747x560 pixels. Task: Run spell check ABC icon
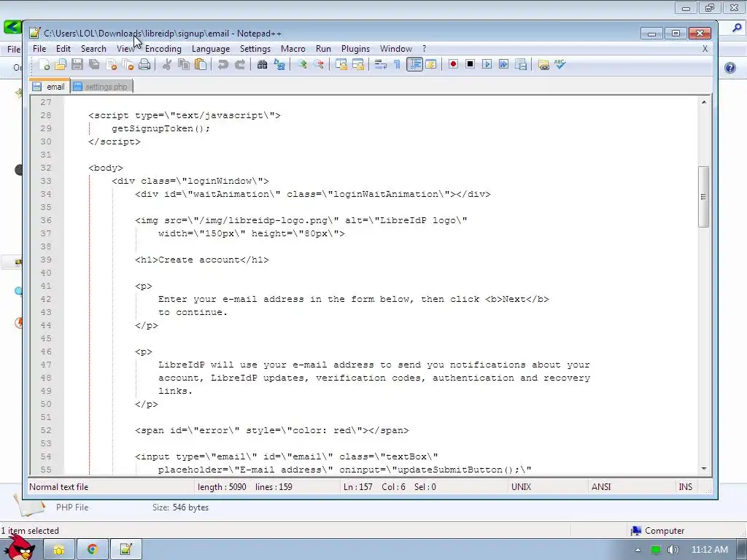[x=560, y=64]
